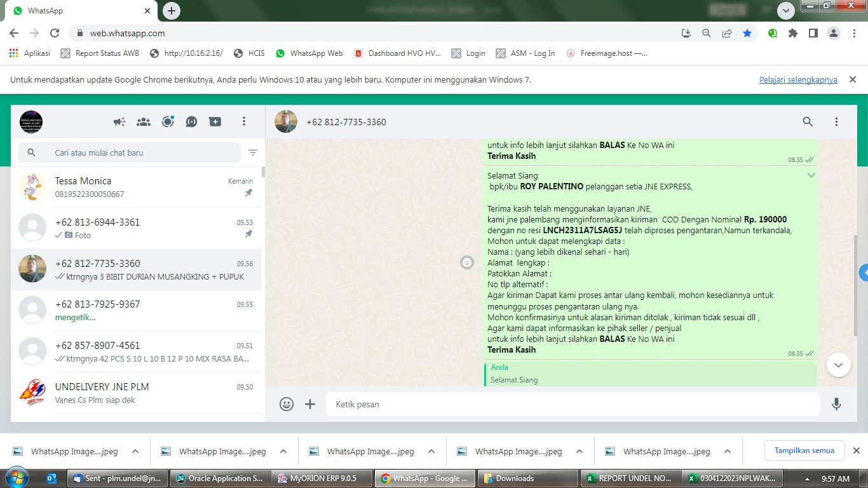Open the Windows Start menu
The width and height of the screenshot is (868, 488).
point(16,478)
